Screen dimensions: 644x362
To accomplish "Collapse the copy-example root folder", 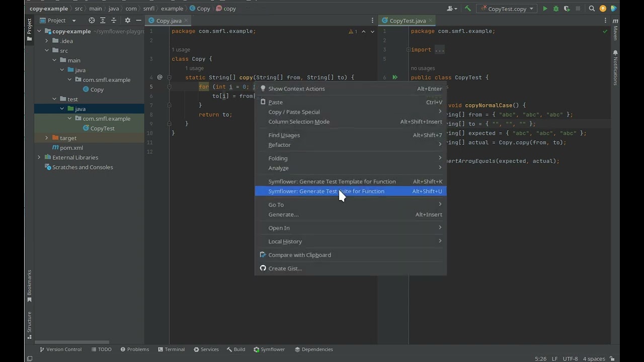I will pos(39,31).
